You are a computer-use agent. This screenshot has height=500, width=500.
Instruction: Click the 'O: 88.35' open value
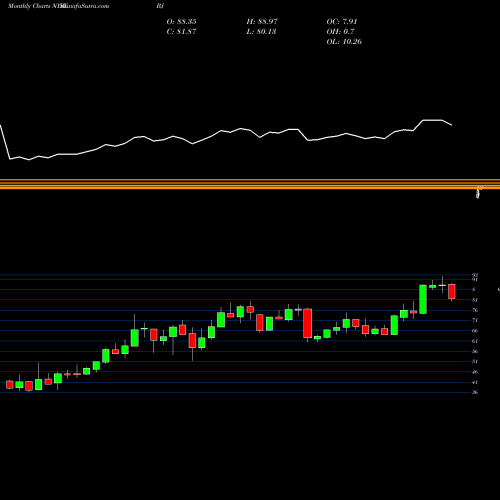pos(181,22)
